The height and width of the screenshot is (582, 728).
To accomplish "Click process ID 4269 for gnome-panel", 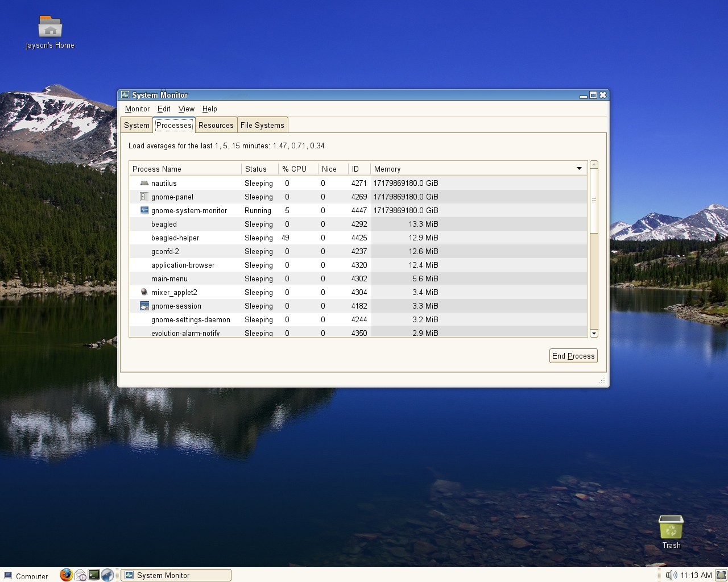I will 359,197.
